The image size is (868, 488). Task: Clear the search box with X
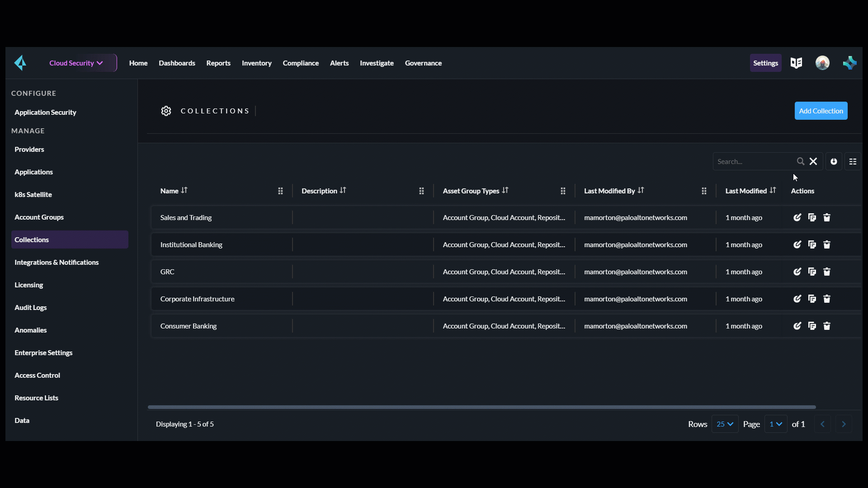[813, 161]
